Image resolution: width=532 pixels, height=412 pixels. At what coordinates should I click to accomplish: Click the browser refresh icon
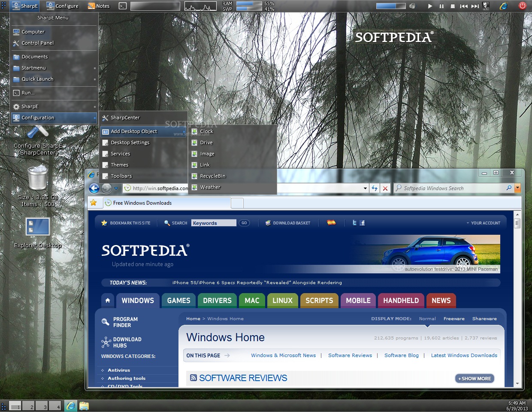(375, 188)
